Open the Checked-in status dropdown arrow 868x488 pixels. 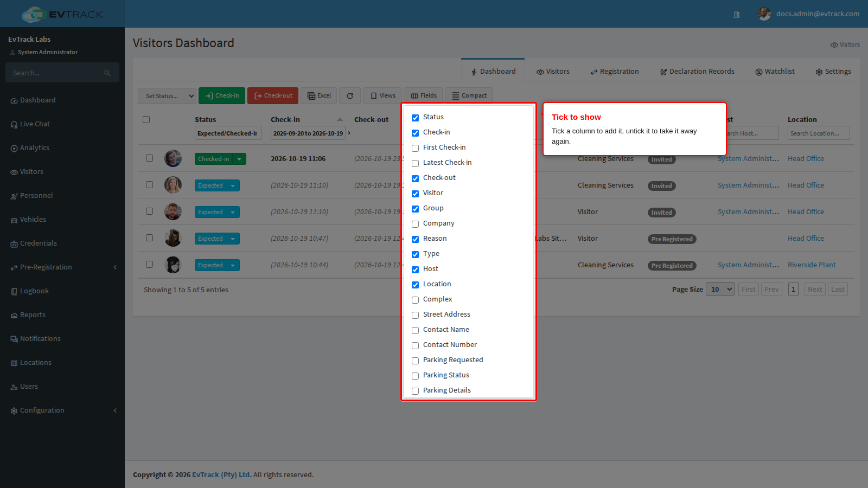tap(239, 159)
